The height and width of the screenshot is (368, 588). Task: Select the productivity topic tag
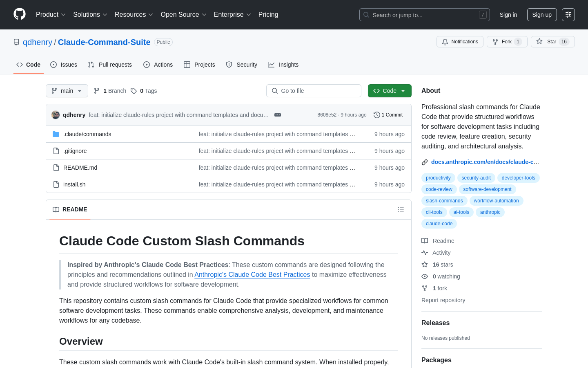438,178
